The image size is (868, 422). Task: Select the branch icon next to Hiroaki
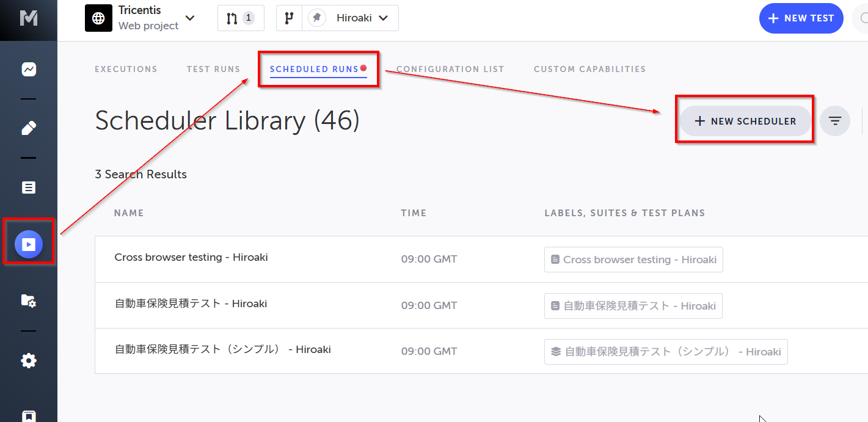click(288, 18)
